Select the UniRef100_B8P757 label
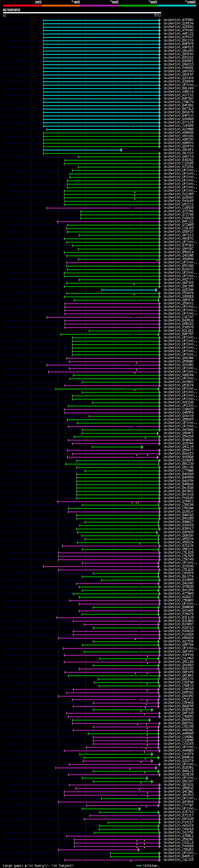This screenshot has width=199, height=868. click(179, 334)
